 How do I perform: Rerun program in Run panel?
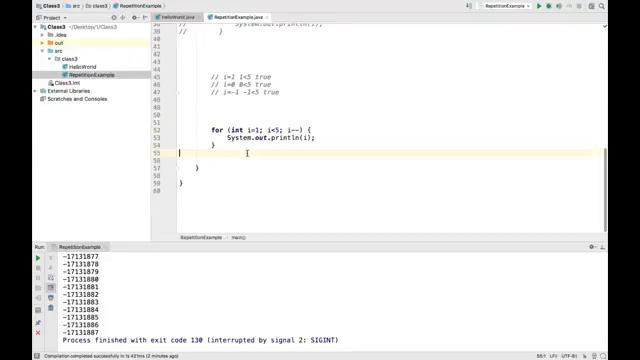pos(38,258)
